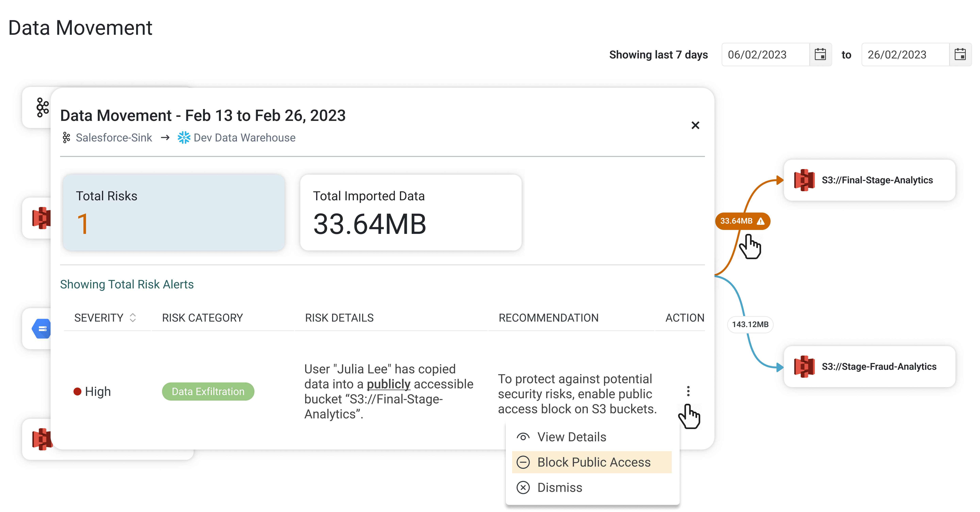Click the recommendation text about S3 buckets

coord(577,394)
